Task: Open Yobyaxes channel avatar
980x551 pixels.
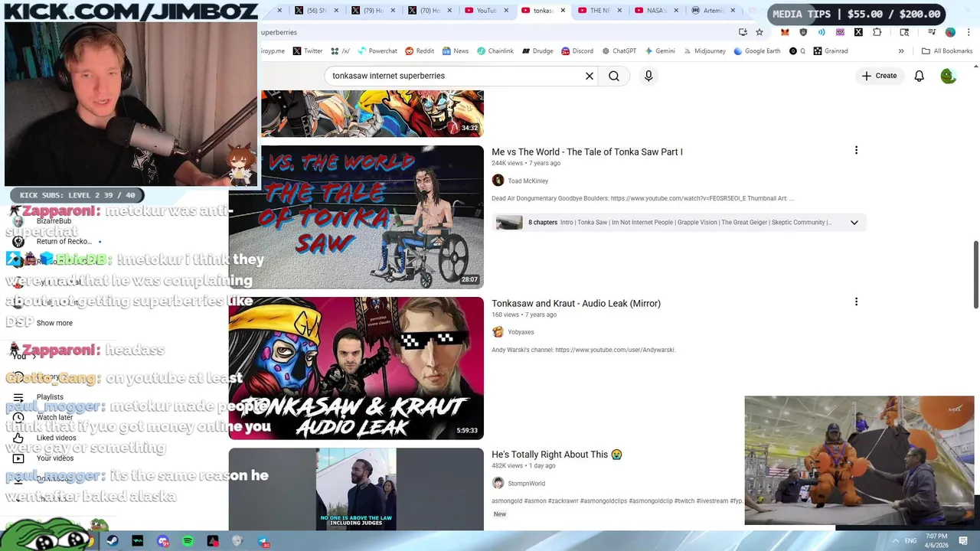Action: point(498,331)
